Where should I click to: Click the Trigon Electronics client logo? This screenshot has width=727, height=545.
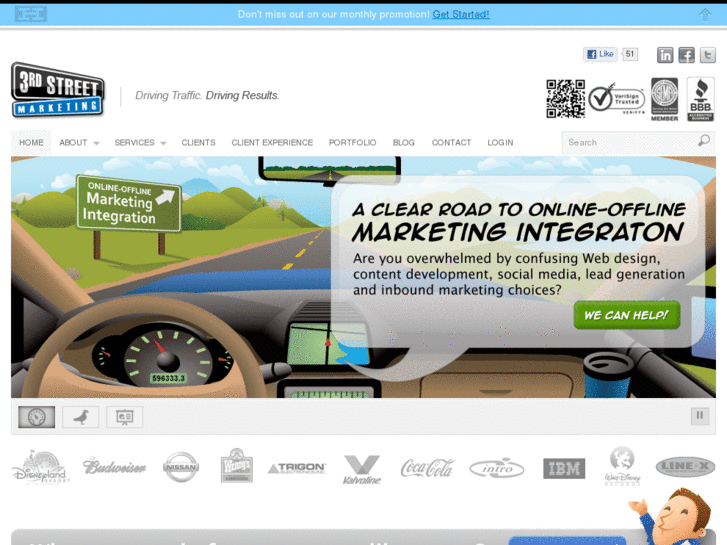[x=297, y=468]
